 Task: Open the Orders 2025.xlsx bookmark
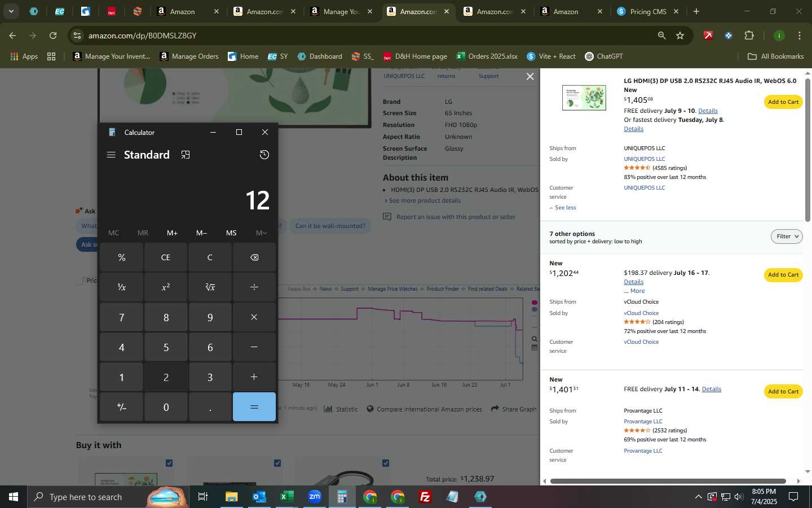point(487,56)
